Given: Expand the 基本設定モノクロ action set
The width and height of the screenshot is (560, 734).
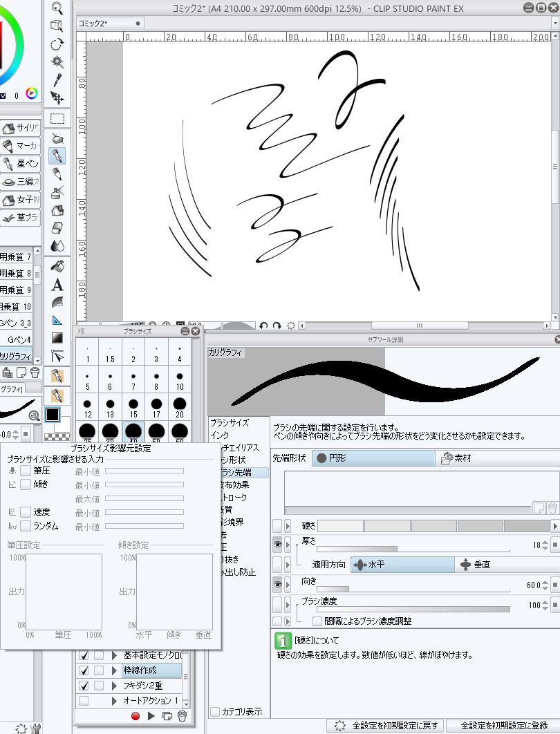Looking at the screenshot, I should [114, 655].
